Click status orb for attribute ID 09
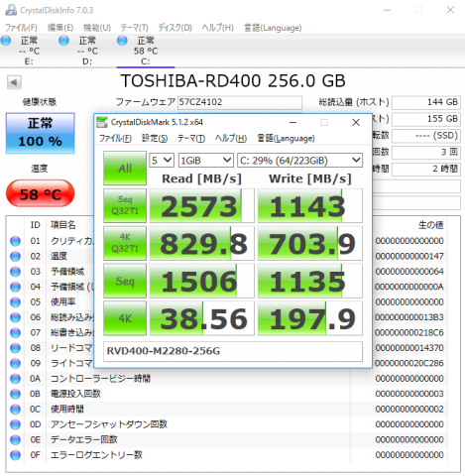The height and width of the screenshot is (476, 465). (15, 363)
